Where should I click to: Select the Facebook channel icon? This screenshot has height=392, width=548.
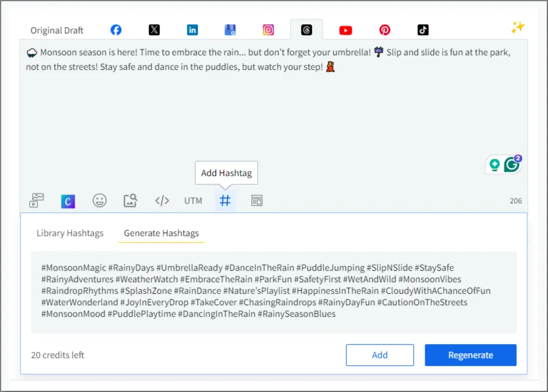pos(115,29)
